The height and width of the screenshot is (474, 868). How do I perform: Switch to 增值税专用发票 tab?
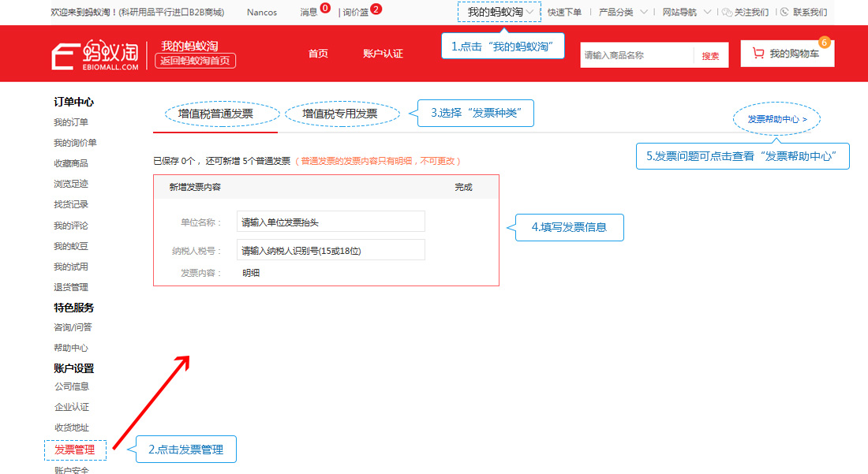[x=340, y=114]
